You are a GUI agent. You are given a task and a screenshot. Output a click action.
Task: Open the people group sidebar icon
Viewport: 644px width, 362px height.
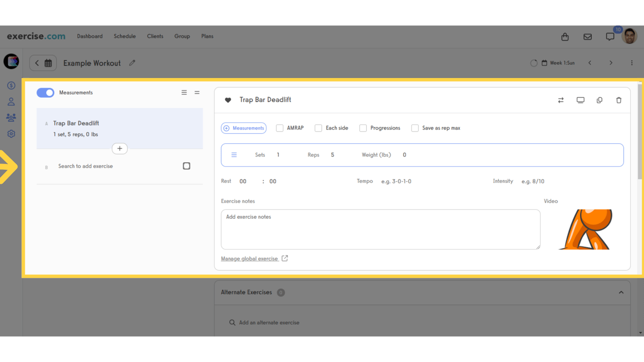pyautogui.click(x=11, y=117)
